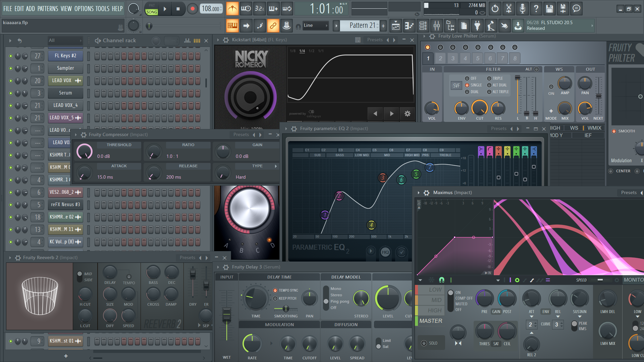Open the channel rack All filter dropdown
This screenshot has height=362, width=644.
point(65,41)
